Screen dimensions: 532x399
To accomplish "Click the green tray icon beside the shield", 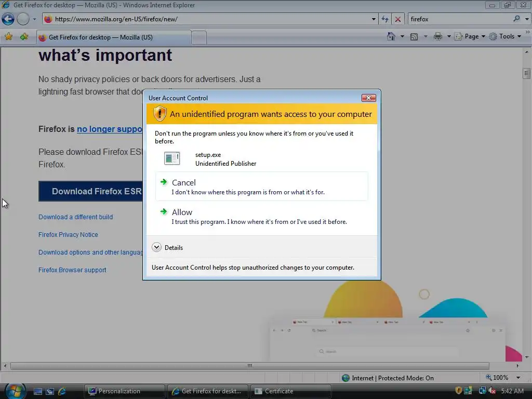I will (x=468, y=391).
